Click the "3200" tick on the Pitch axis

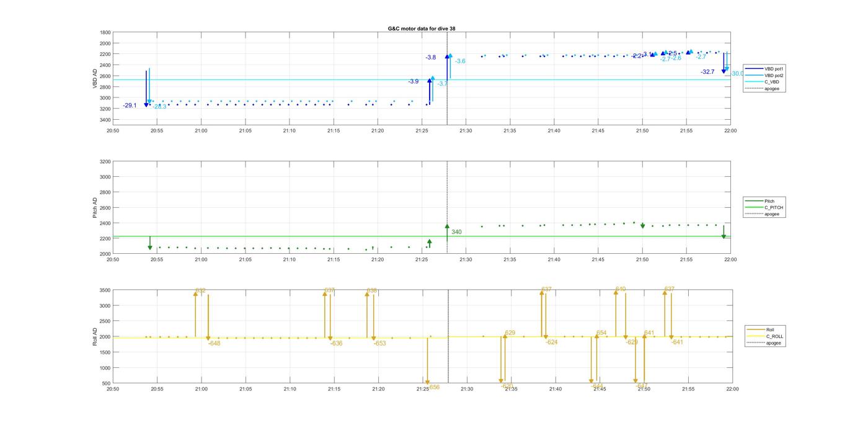(x=105, y=161)
